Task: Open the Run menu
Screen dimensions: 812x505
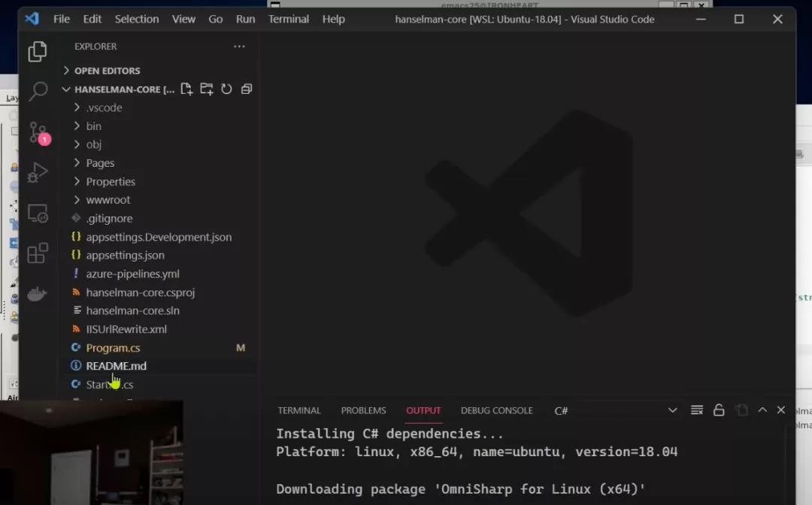Action: pos(245,19)
